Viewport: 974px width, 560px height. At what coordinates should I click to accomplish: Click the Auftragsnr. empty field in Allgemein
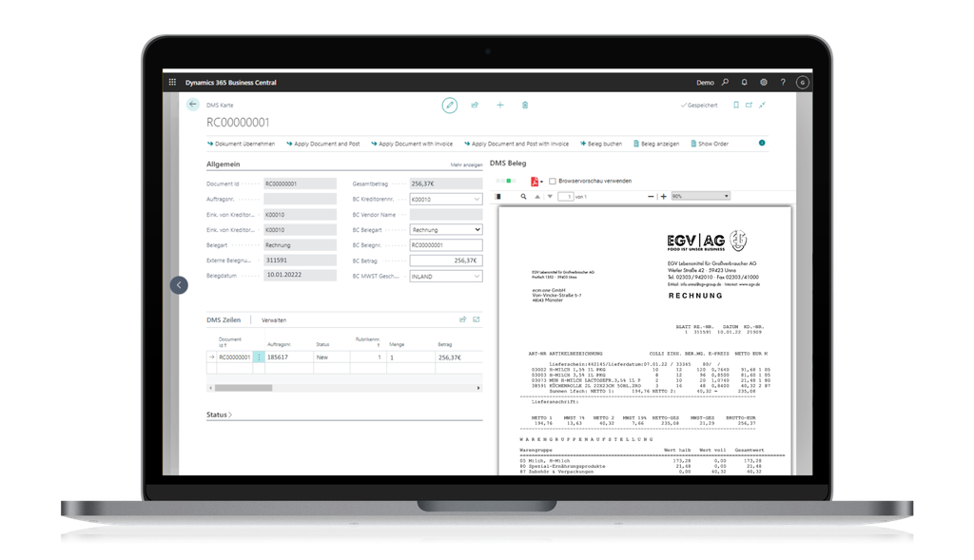pyautogui.click(x=300, y=200)
